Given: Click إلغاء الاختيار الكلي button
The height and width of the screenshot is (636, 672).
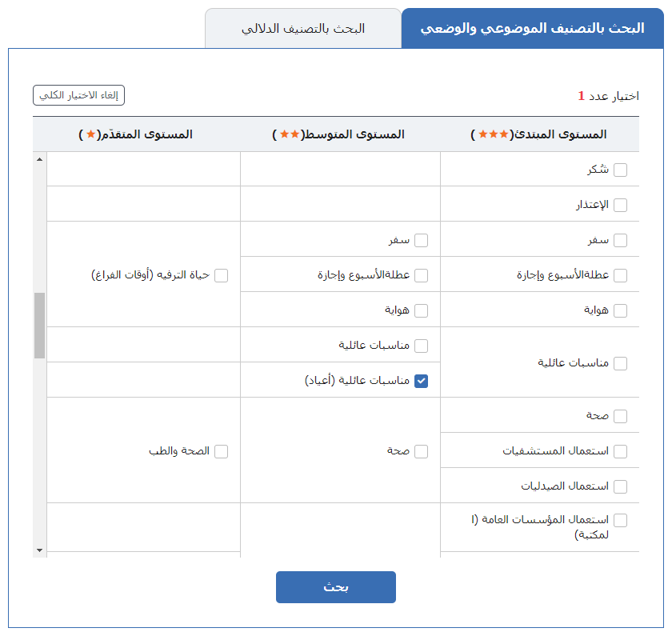Looking at the screenshot, I should (78, 95).
